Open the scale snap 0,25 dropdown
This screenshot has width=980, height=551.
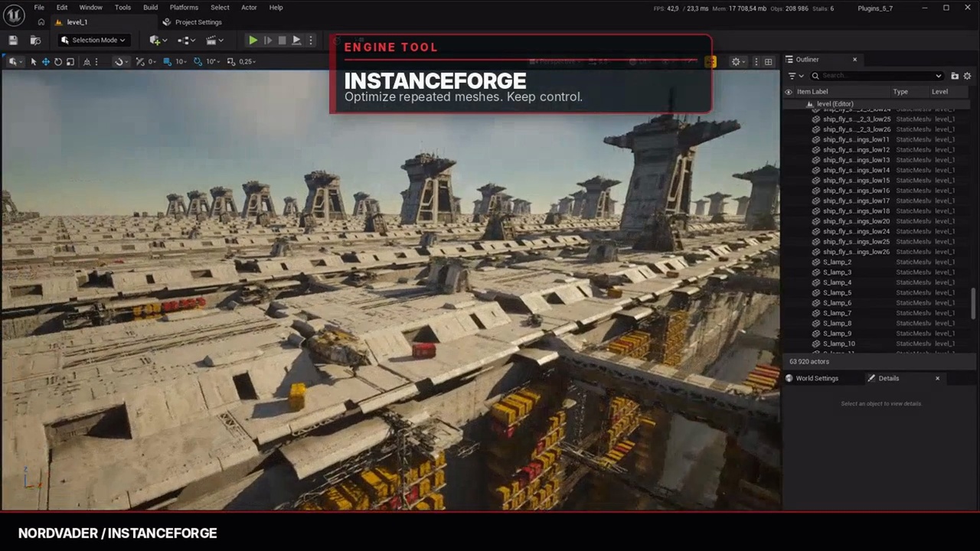pyautogui.click(x=248, y=62)
